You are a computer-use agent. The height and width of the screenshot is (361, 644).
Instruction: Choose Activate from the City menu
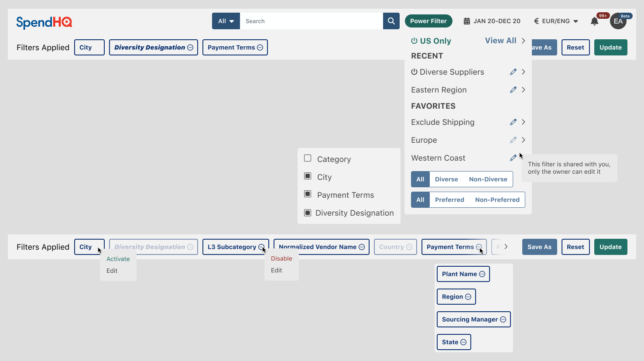118,259
